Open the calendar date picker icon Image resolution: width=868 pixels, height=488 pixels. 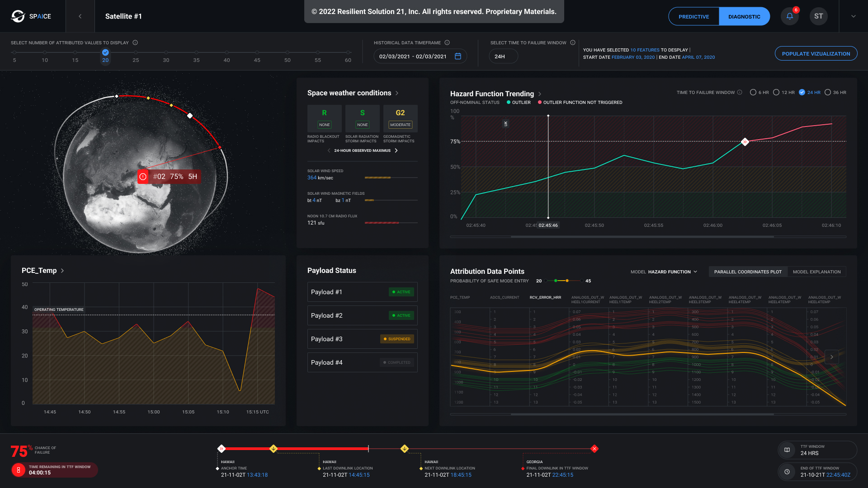[458, 56]
